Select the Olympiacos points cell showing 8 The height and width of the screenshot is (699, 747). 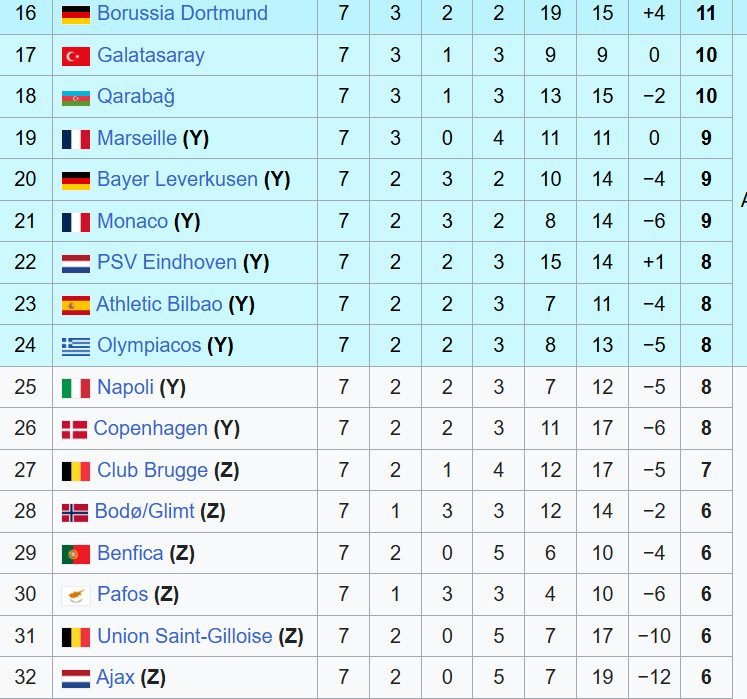coord(706,346)
